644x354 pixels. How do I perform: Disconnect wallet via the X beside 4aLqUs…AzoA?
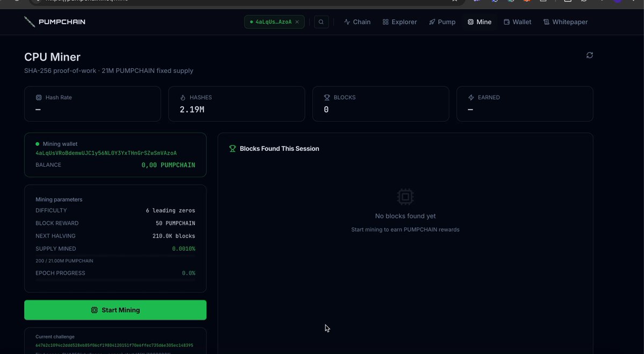click(x=297, y=22)
